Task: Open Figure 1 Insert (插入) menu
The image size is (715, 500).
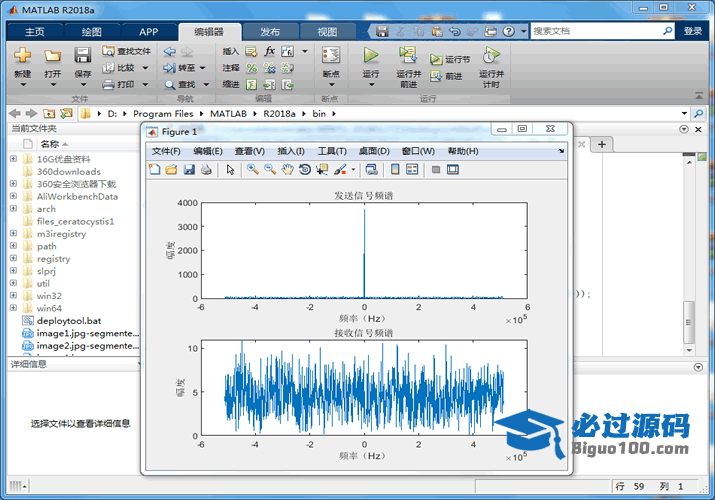Action: pyautogui.click(x=291, y=151)
